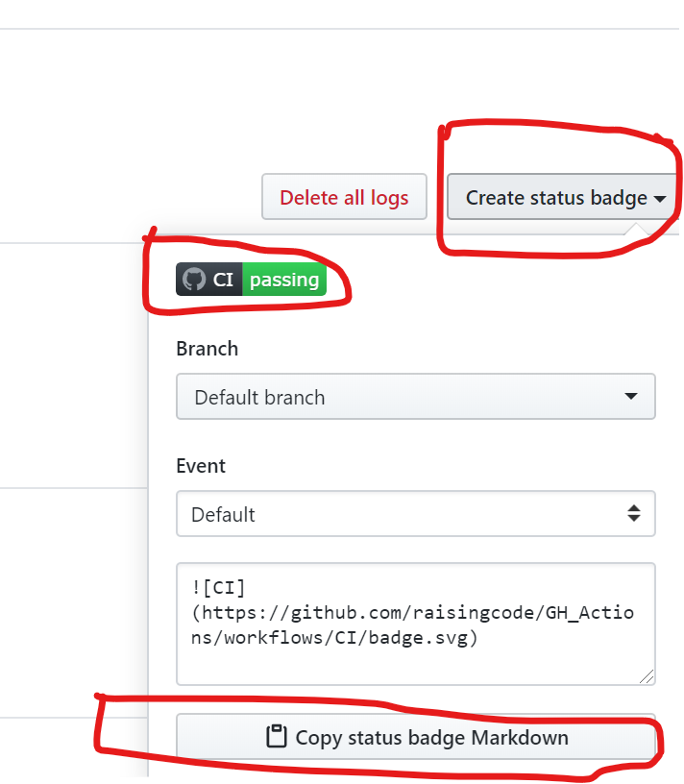
Task: Select the green passing status label
Action: (x=284, y=279)
